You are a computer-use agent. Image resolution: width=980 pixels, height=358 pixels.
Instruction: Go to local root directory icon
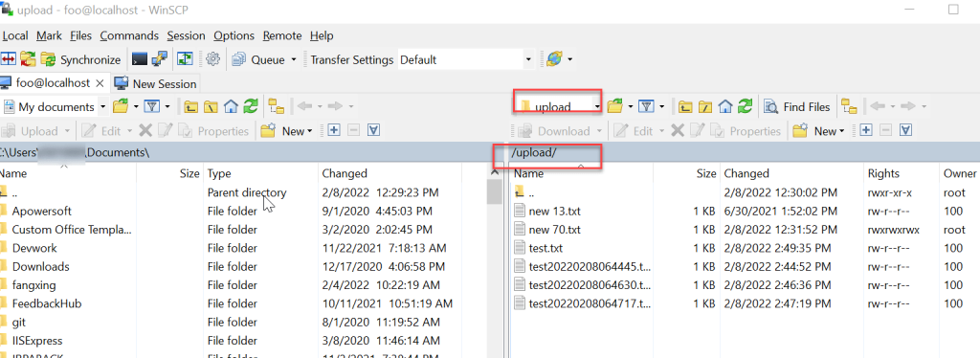(211, 107)
